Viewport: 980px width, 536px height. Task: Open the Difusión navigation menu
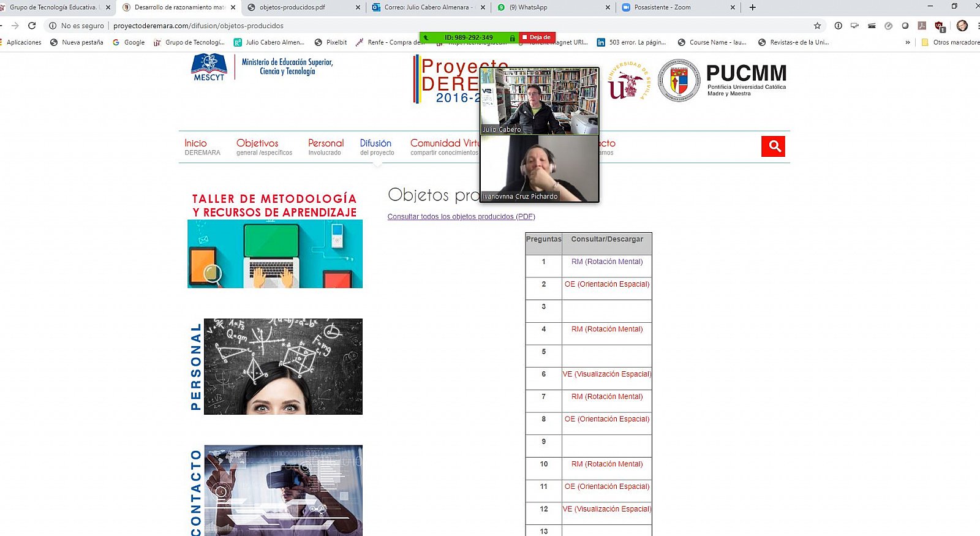[x=376, y=147]
